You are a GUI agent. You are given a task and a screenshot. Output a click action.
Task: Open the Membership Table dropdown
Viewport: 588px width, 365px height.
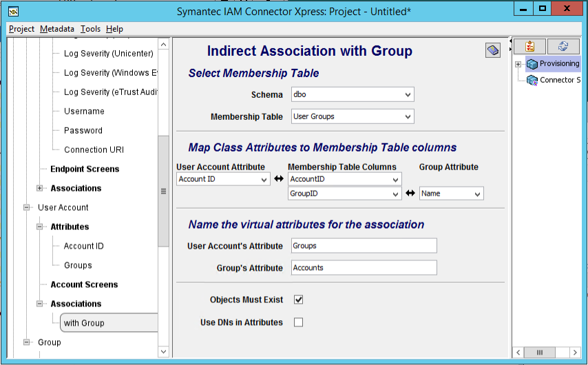(353, 116)
